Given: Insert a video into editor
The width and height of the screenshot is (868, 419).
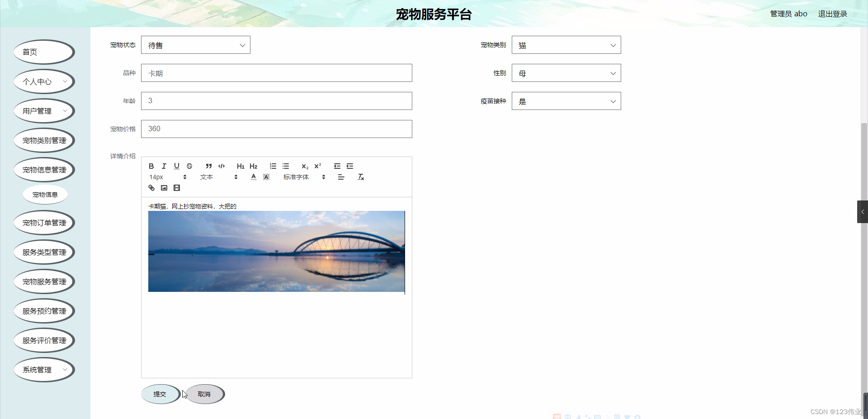Looking at the screenshot, I should pyautogui.click(x=177, y=188).
